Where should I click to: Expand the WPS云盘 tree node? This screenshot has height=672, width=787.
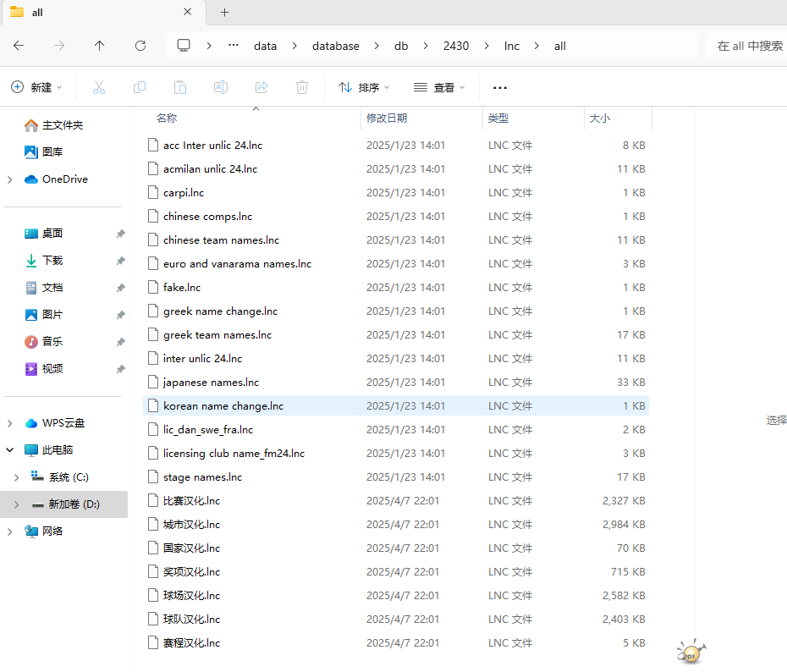click(x=10, y=423)
